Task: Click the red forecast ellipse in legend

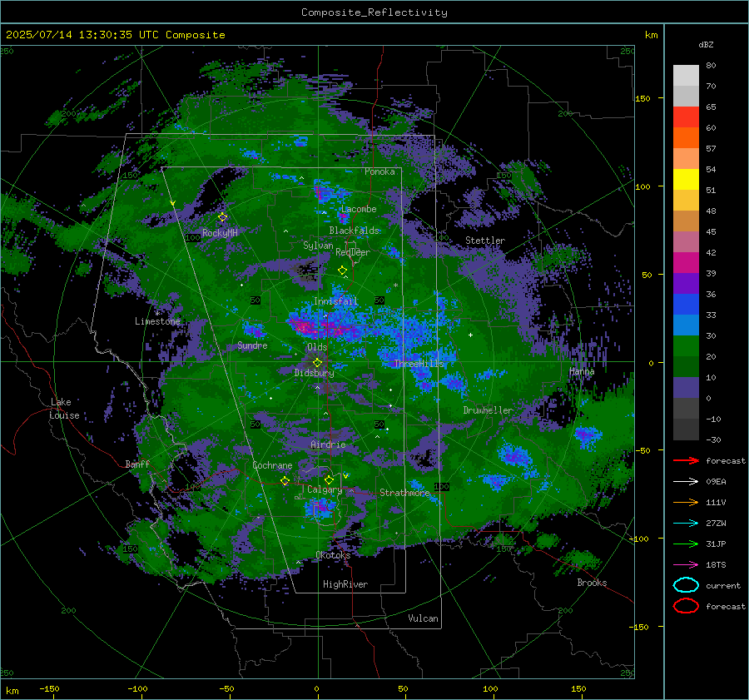Action: point(686,606)
